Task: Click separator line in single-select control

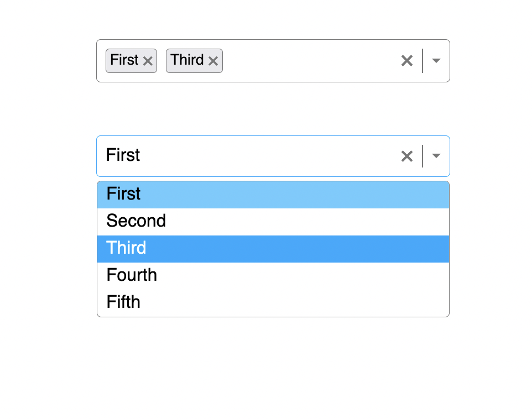Action: pyautogui.click(x=423, y=156)
